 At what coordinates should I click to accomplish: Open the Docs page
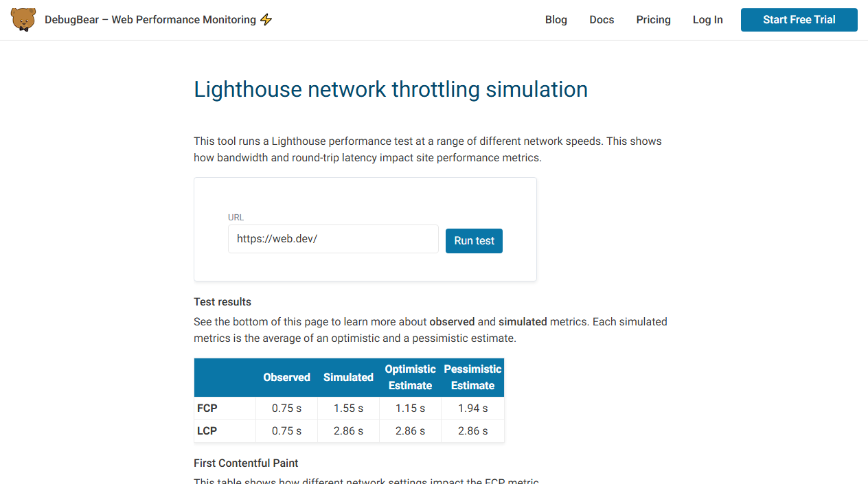(601, 20)
